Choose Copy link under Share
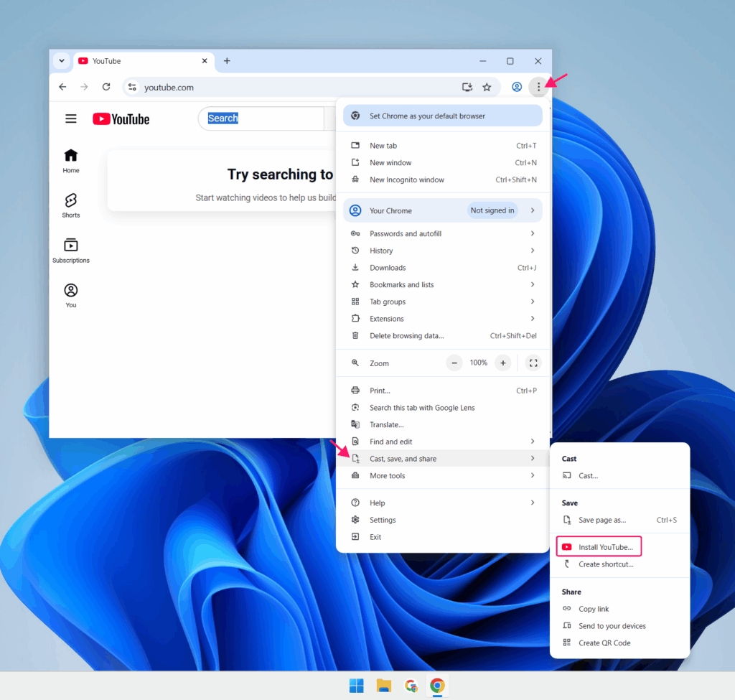Screen dimensions: 735x700 coord(619,609)
